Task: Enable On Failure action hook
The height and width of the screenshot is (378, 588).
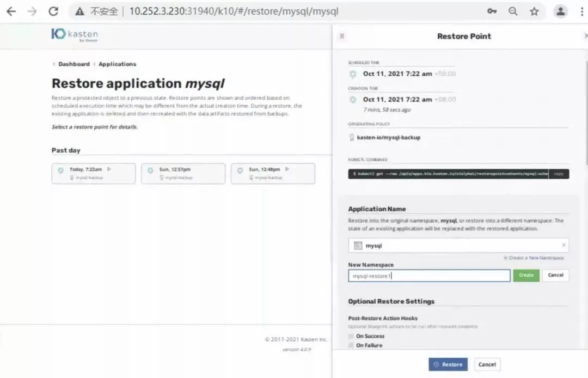Action: point(351,345)
